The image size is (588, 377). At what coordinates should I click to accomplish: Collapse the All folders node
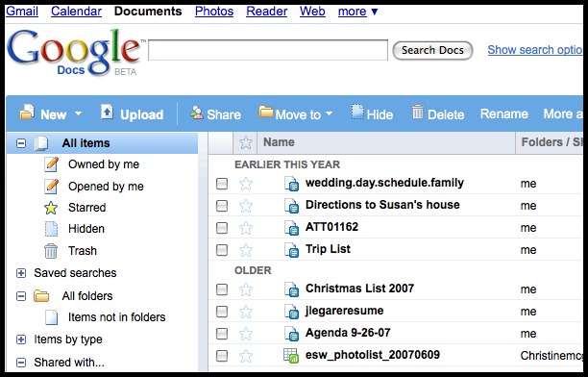(x=21, y=296)
